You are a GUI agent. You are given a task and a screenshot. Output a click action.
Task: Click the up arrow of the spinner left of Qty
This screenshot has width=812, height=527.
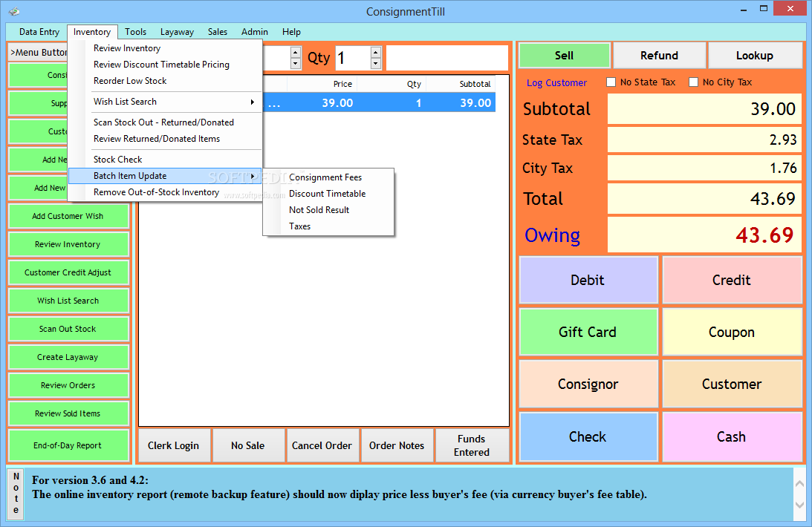point(296,52)
